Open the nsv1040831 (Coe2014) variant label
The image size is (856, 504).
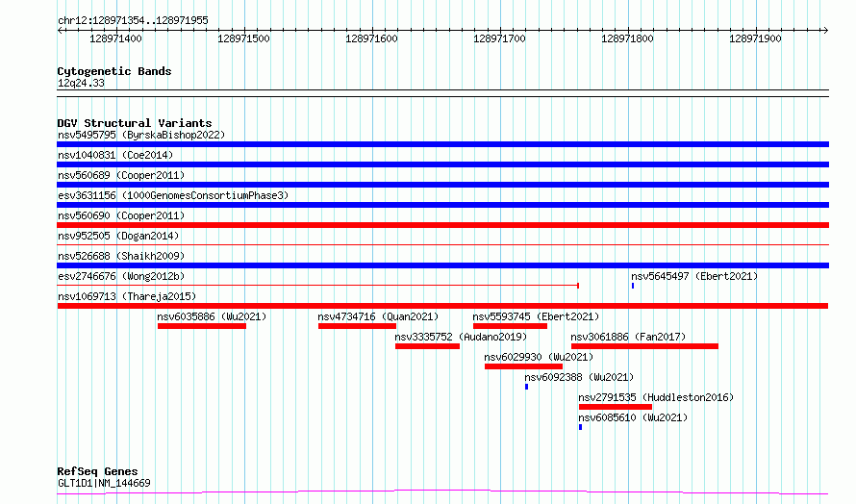point(115,155)
